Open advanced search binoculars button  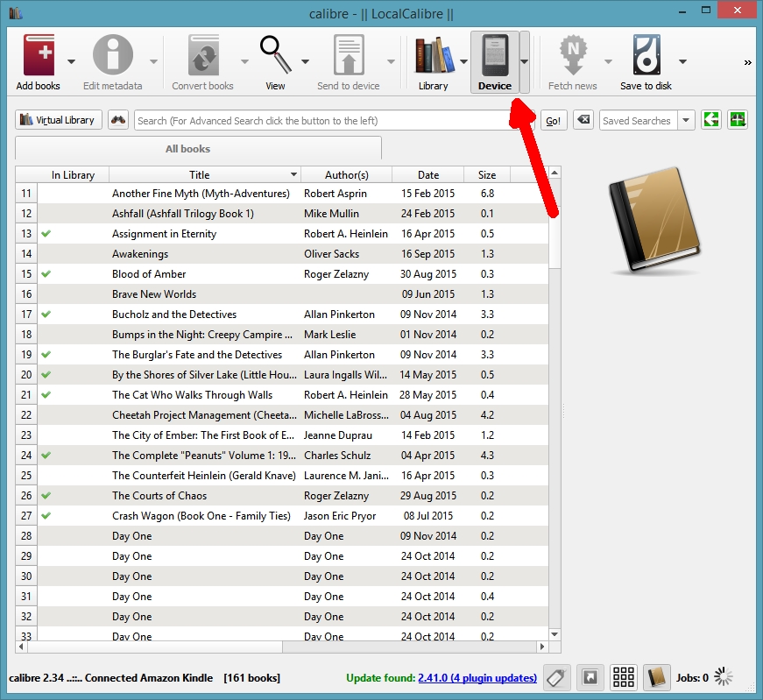tap(118, 120)
